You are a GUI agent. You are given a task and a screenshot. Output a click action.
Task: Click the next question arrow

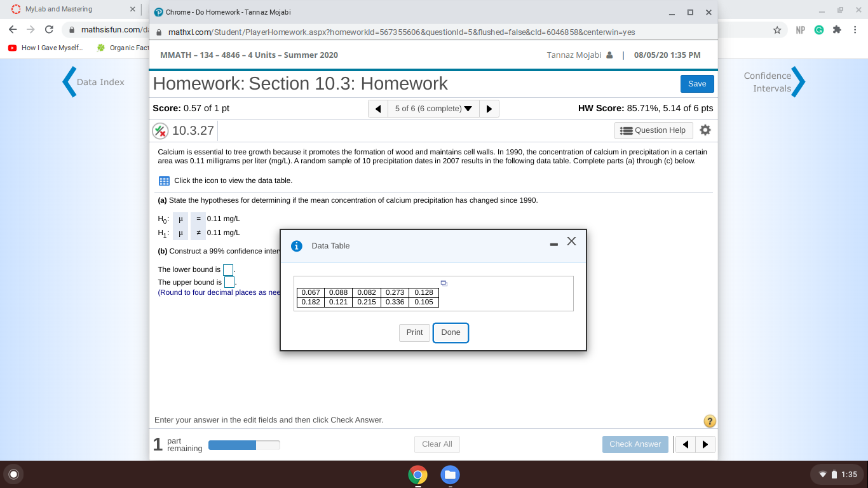(x=489, y=108)
